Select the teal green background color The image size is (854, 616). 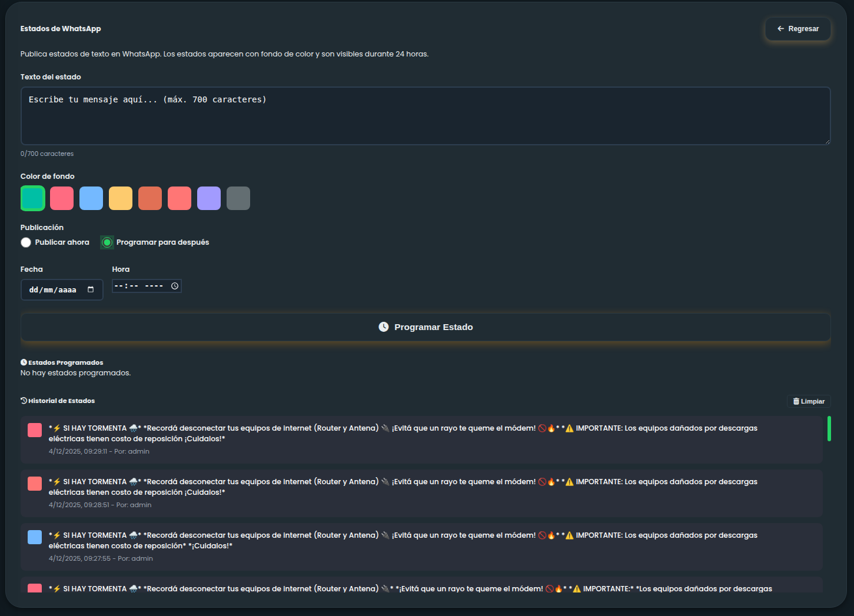click(33, 198)
